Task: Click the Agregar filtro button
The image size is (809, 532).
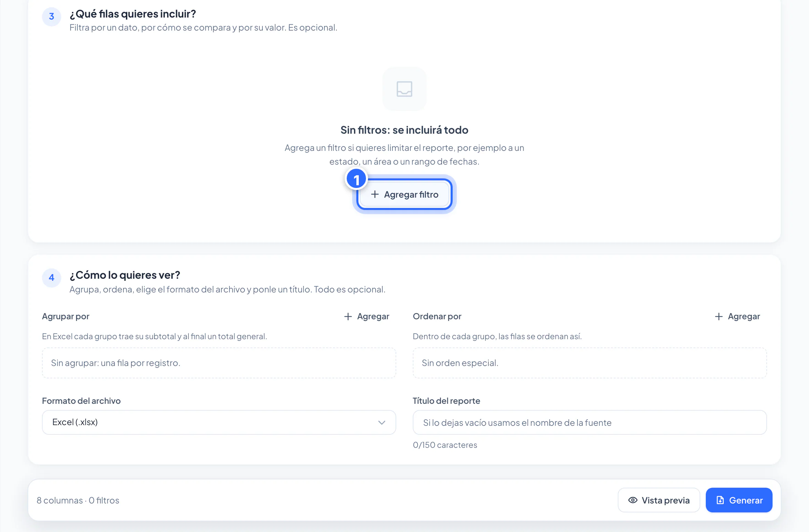Action: (404, 195)
